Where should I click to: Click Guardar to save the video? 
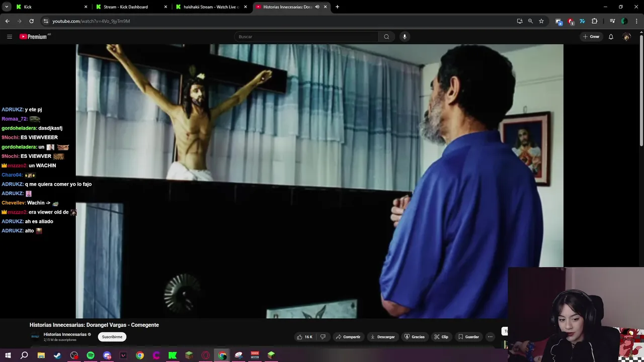(x=468, y=337)
